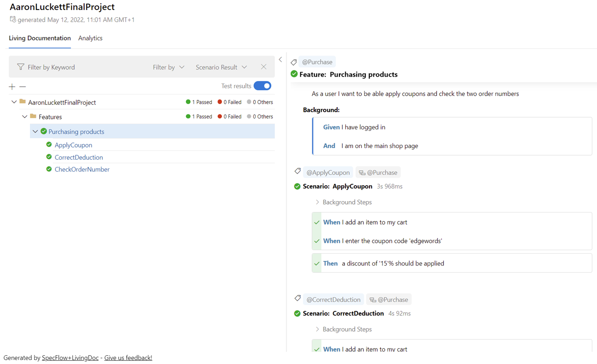Viewport: 597px width, 364px height.
Task: Clear the filter with the X icon
Action: point(264,67)
